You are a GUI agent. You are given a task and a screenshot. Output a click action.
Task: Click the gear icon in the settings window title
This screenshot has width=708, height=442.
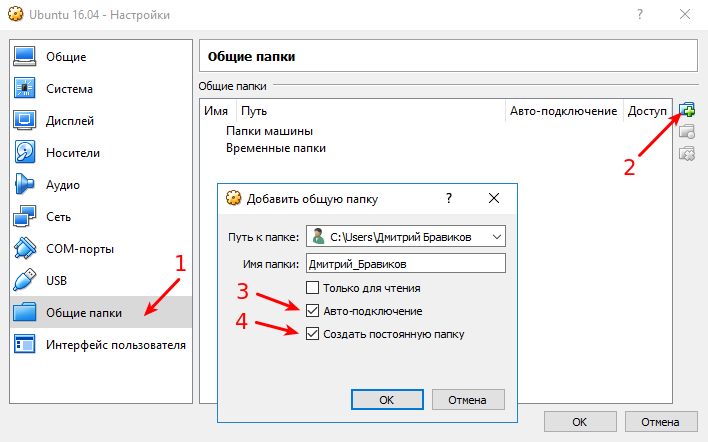(x=16, y=14)
